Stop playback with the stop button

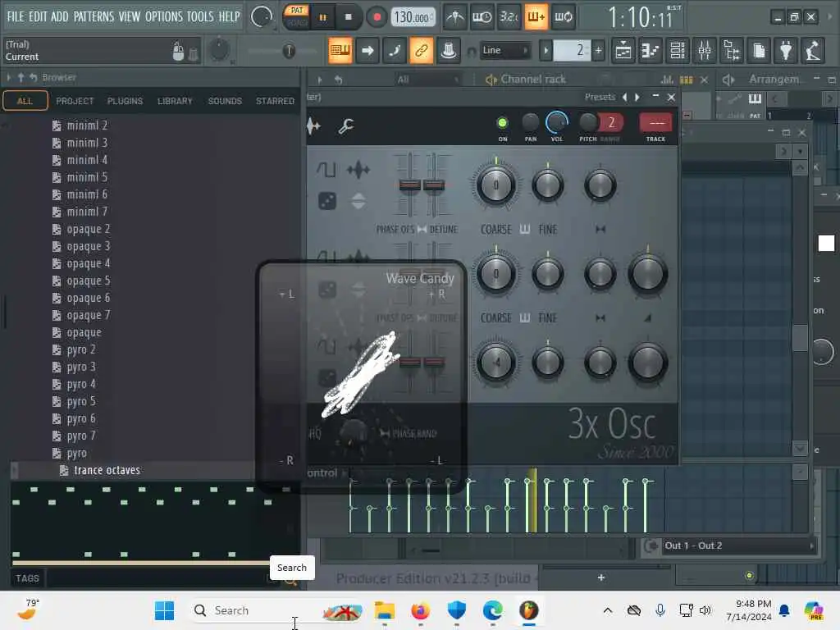[x=348, y=17]
